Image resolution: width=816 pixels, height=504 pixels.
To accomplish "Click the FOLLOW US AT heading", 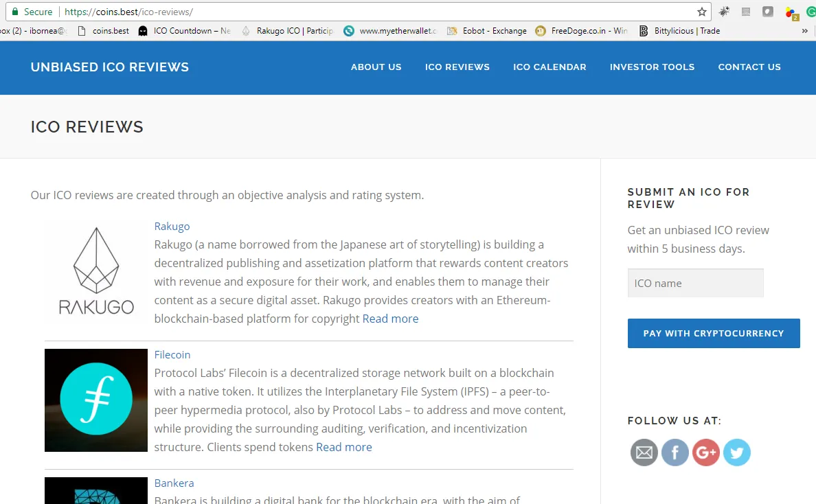I will click(x=675, y=421).
